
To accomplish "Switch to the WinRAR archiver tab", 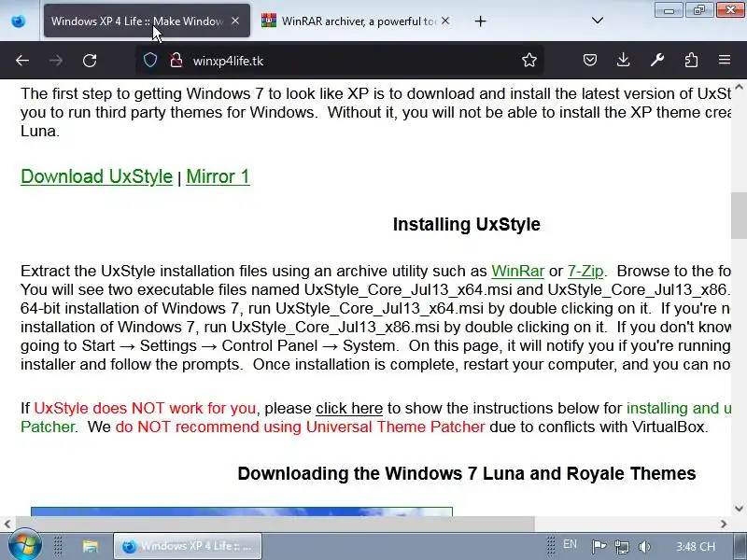I will (356, 21).
